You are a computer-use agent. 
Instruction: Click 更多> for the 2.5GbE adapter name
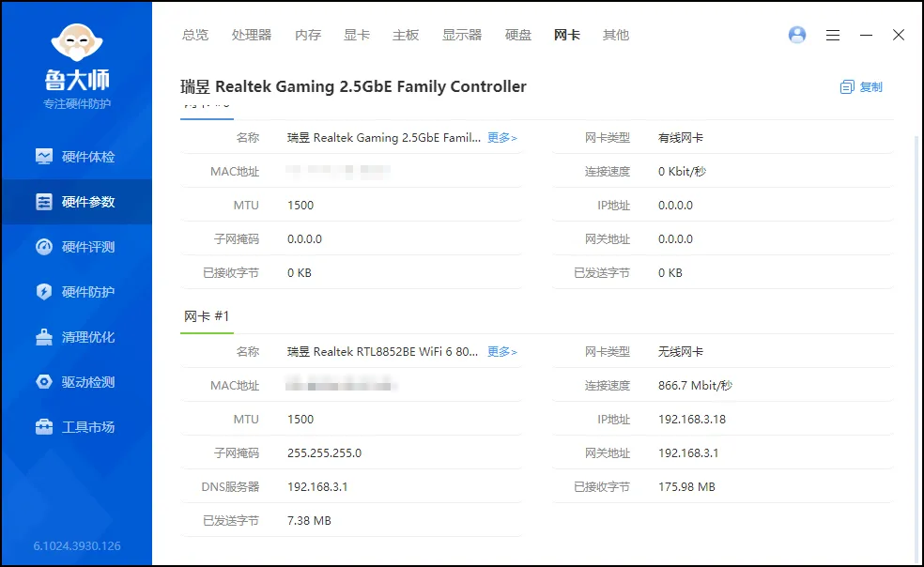(502, 137)
